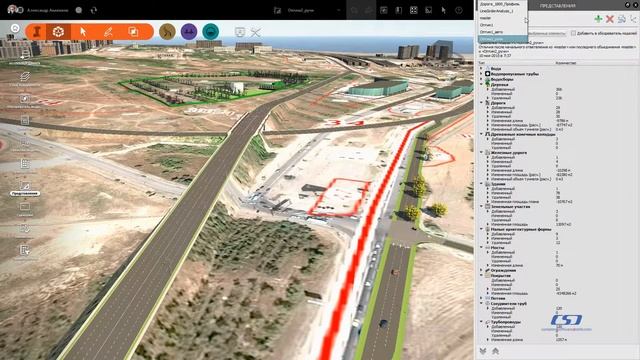
Task: Open the brown road design tools circle
Action: tap(167, 31)
